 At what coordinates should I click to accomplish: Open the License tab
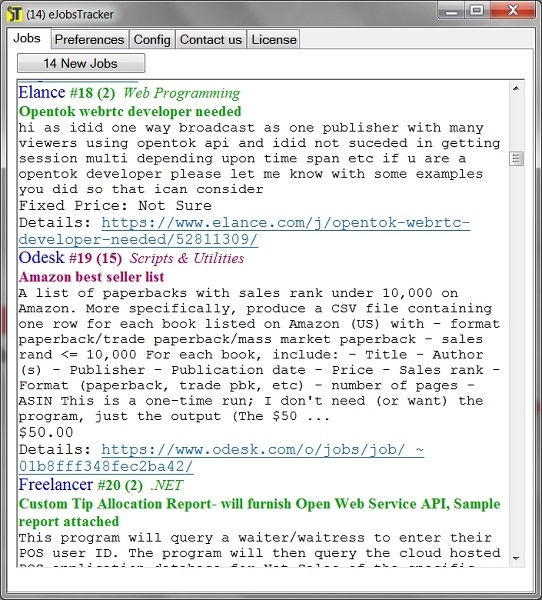click(x=273, y=40)
